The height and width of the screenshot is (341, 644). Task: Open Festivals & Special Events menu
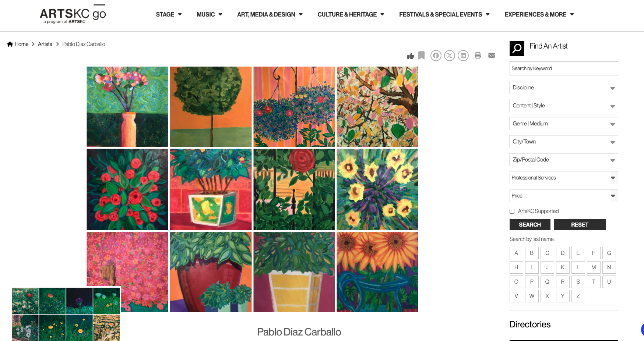(x=444, y=14)
